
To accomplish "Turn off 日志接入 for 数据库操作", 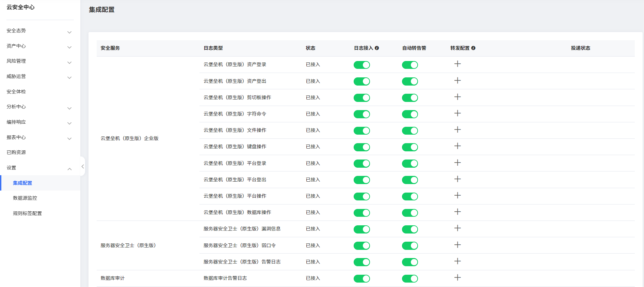I will click(x=361, y=213).
